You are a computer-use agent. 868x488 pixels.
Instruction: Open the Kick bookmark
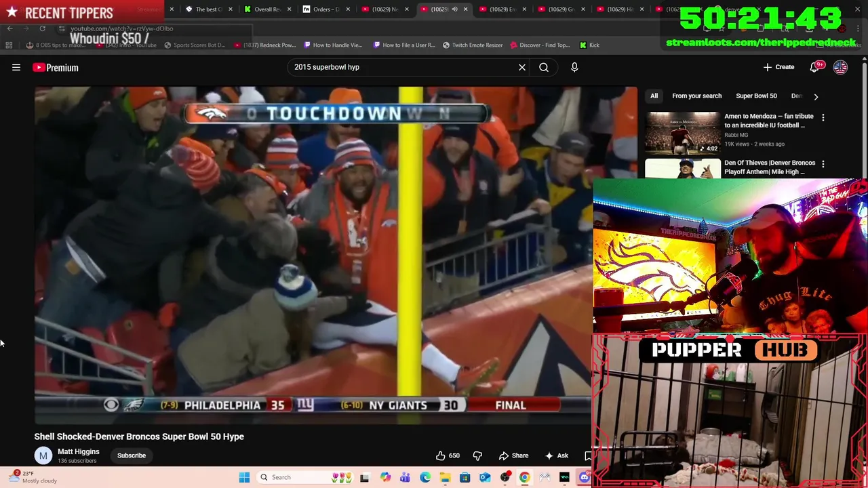point(589,45)
